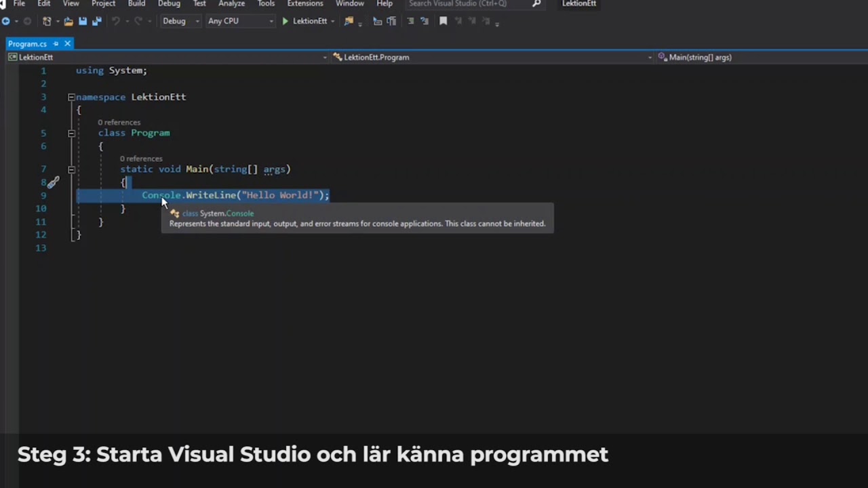This screenshot has height=488, width=868.
Task: Open the Help menu
Action: click(384, 3)
